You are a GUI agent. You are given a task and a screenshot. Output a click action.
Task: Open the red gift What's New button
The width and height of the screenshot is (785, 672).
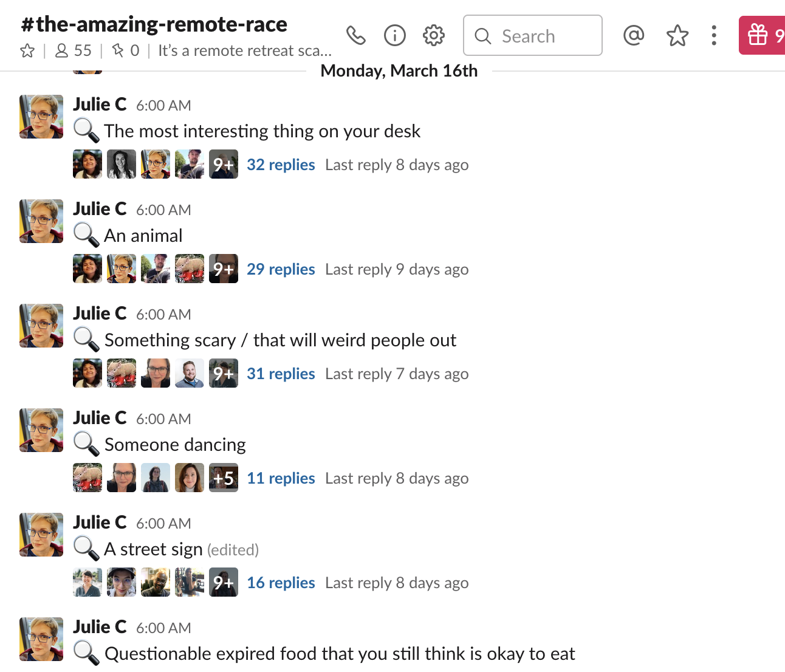click(x=762, y=35)
